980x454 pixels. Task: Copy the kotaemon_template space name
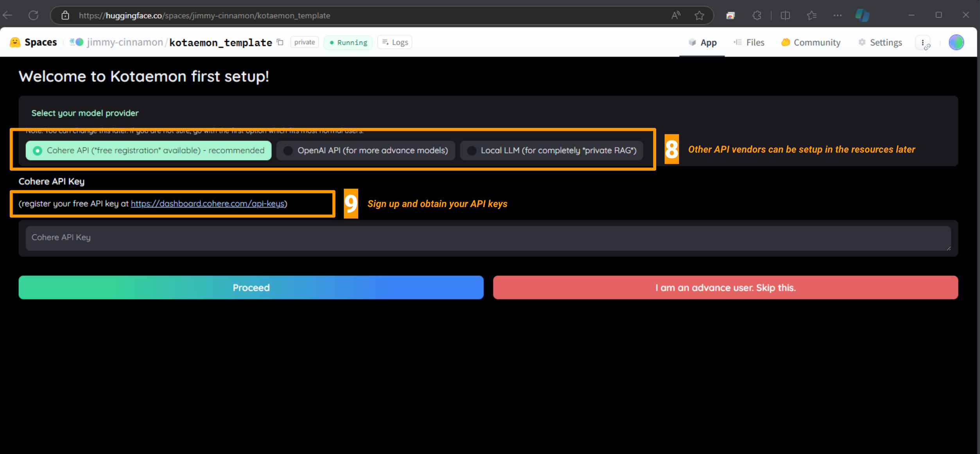[280, 42]
